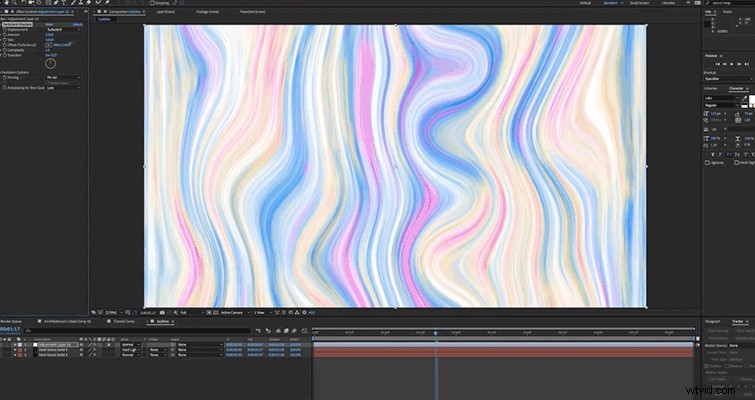Toggle the Evolution property stopwatch
The height and width of the screenshot is (400, 755).
pyautogui.click(x=5, y=55)
